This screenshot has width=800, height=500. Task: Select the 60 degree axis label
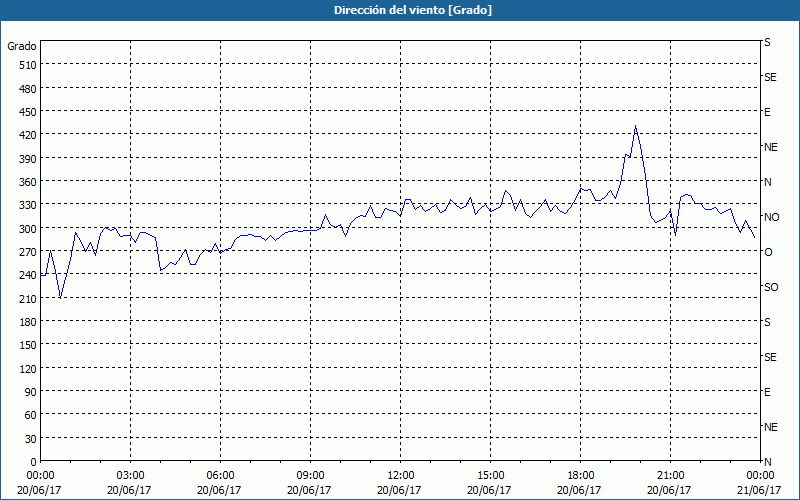[x=31, y=415]
